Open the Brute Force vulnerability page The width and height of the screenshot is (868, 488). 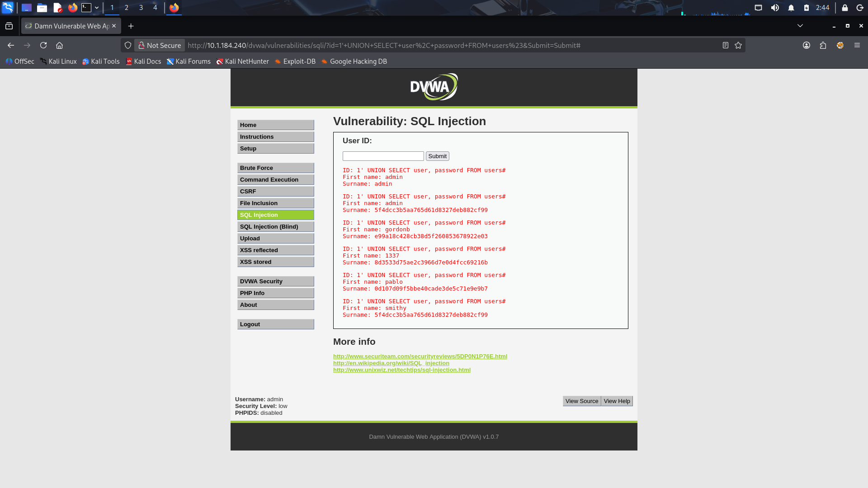(276, 168)
